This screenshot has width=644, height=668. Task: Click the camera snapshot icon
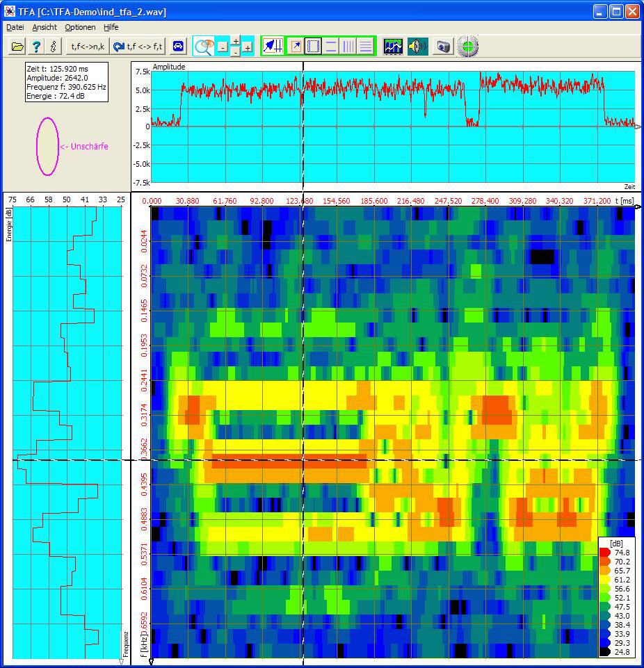444,47
